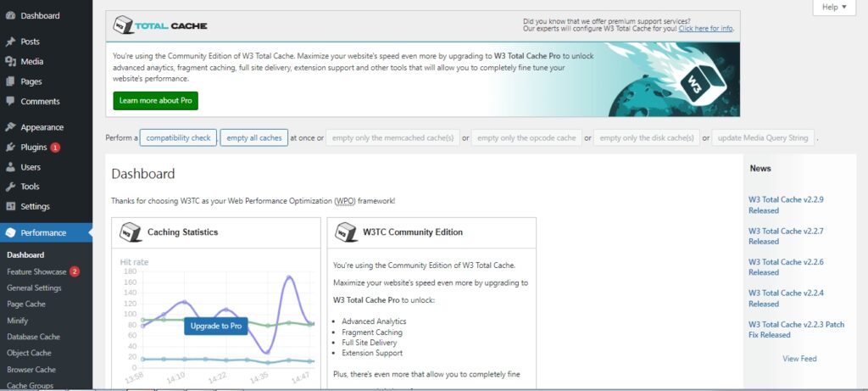
Task: Click the Fragment Caching bullet item
Action: [x=372, y=332]
